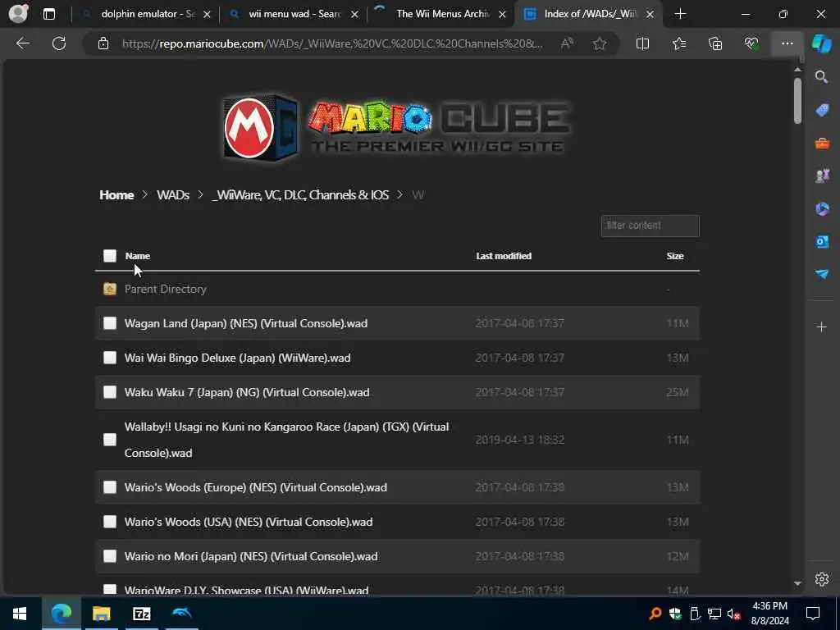Open sidebar Shopping tag icon

[x=822, y=111]
